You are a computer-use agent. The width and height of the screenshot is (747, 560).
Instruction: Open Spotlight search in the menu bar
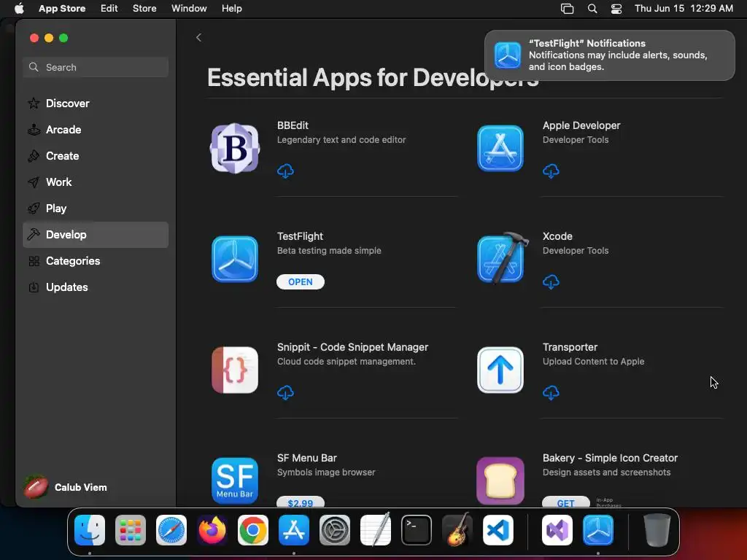[592, 9]
